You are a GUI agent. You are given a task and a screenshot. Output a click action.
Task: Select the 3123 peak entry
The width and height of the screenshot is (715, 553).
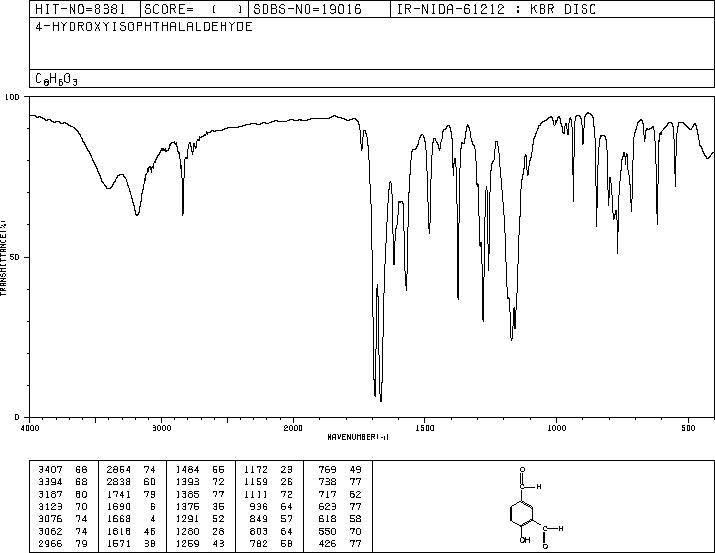pos(63,506)
